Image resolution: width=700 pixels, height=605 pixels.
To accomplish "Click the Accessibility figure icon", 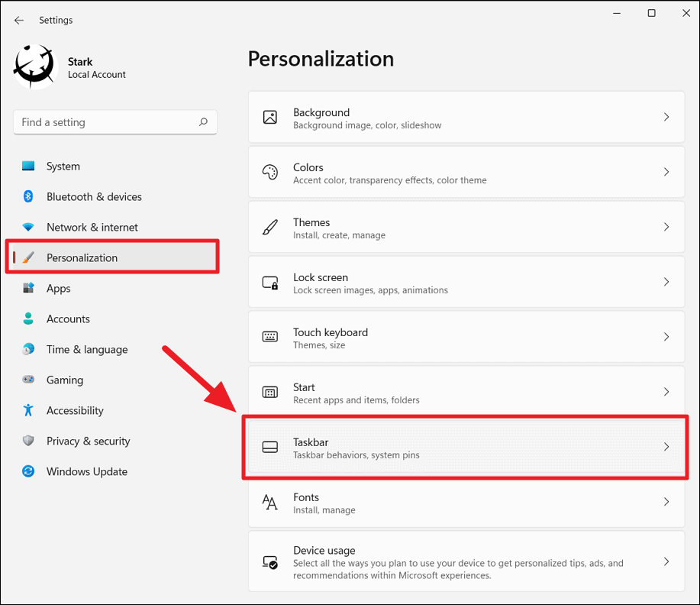I will 28,410.
